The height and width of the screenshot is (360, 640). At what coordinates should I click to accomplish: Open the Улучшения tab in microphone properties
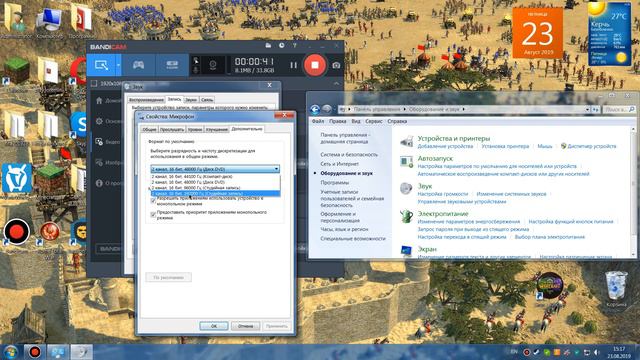pos(216,129)
